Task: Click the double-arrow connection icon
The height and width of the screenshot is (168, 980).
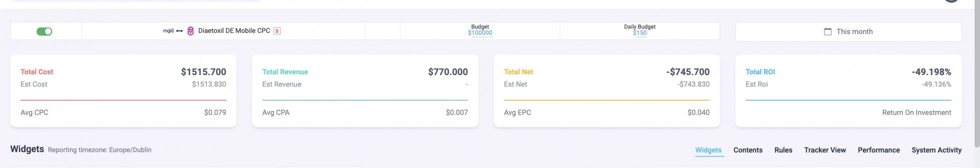Action: 179,31
